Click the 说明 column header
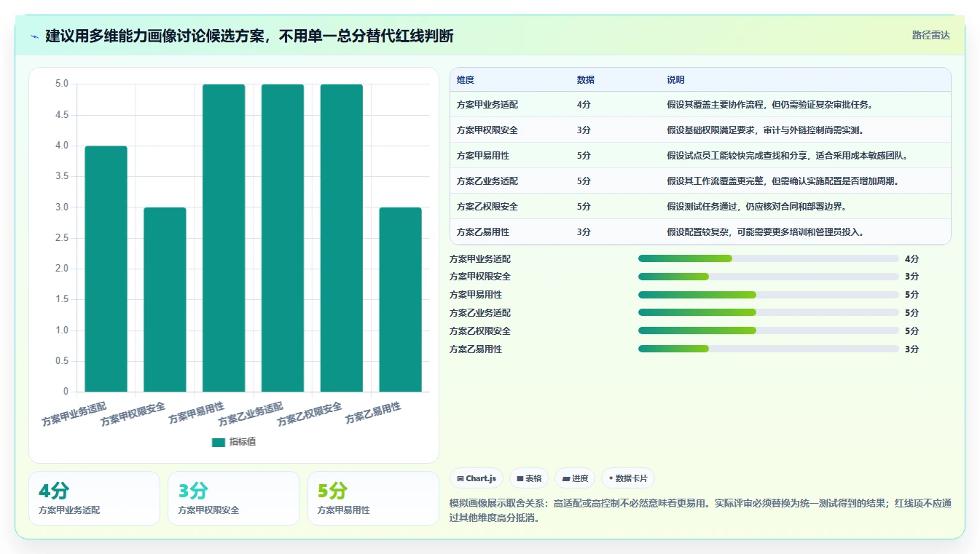Screen dimensions: 980x554 pos(675,80)
